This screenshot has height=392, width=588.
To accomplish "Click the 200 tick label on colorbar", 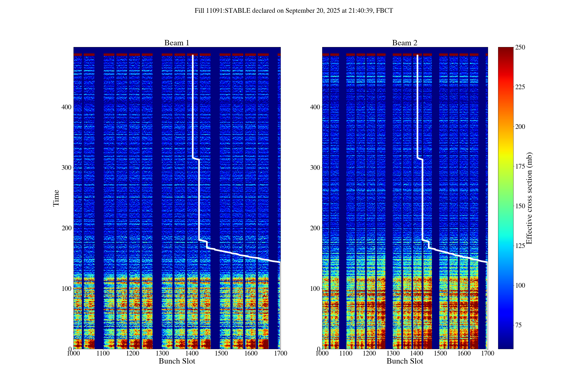I will pyautogui.click(x=520, y=126).
